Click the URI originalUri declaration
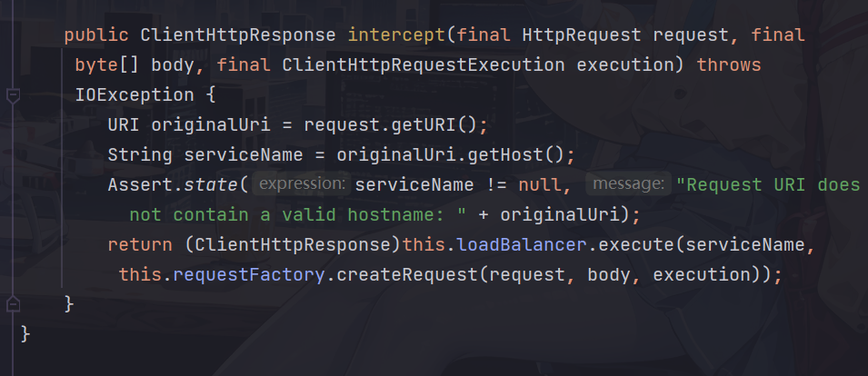 coord(189,125)
